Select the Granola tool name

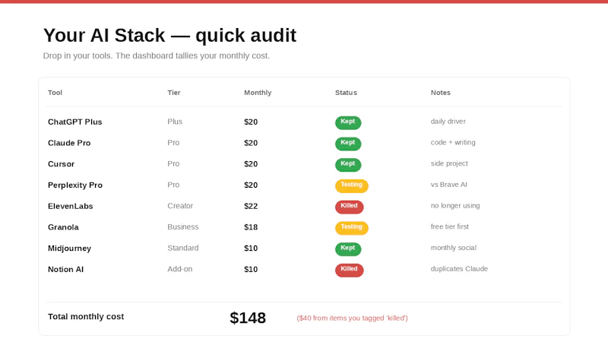(63, 227)
